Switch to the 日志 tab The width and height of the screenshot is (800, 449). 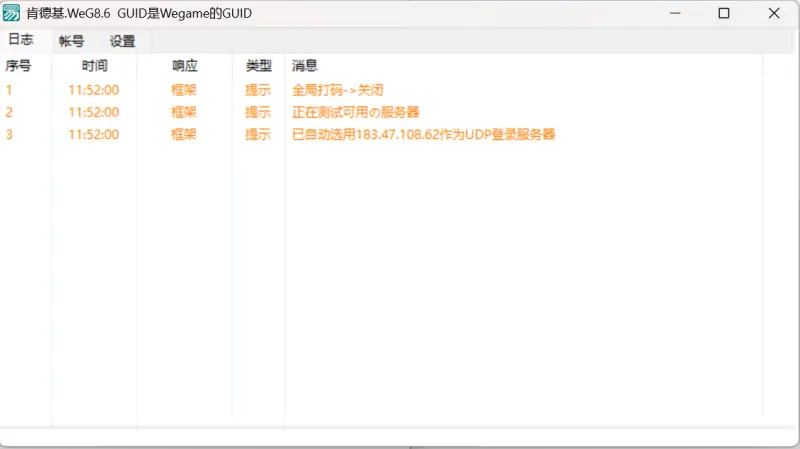[21, 40]
